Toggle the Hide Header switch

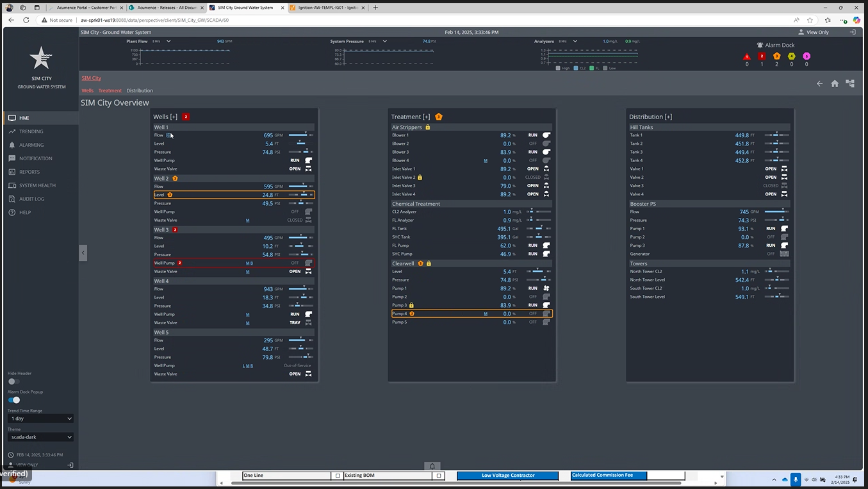(13, 381)
